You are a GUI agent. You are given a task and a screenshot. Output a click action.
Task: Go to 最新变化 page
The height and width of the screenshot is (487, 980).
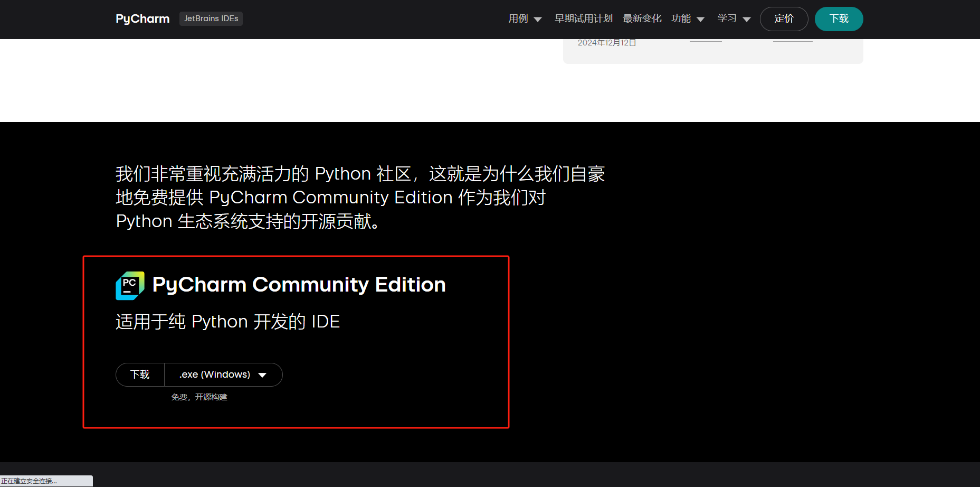tap(642, 18)
